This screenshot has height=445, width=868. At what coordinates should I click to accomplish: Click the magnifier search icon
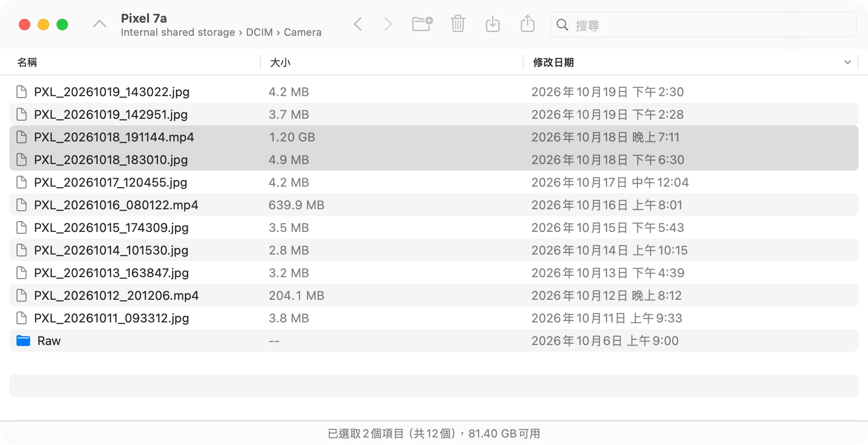pyautogui.click(x=562, y=25)
